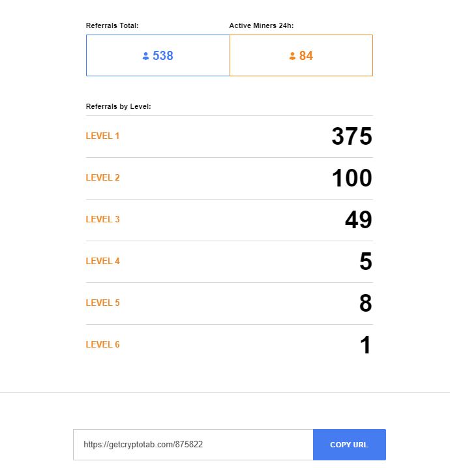Click the active miners number 84

306,56
